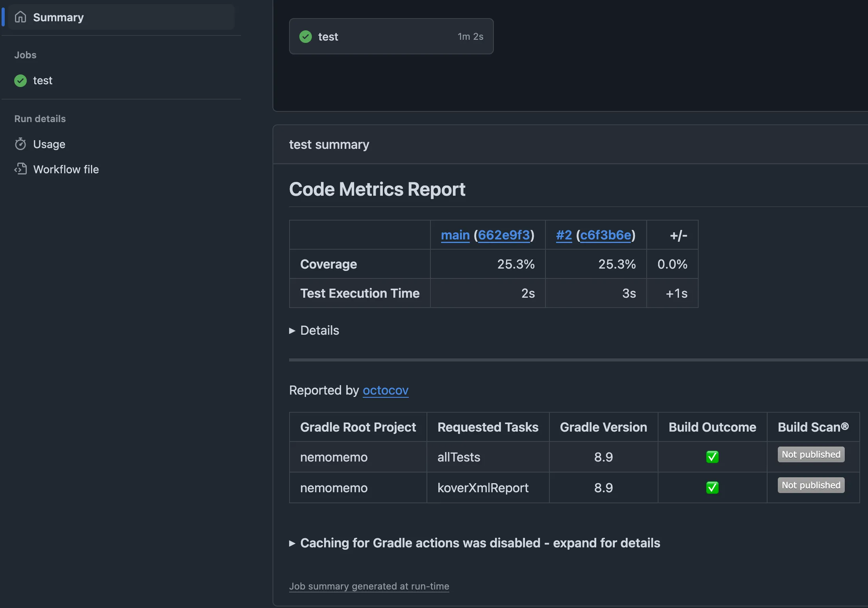Click the Usage stopwatch icon
The image size is (868, 608).
coord(20,144)
